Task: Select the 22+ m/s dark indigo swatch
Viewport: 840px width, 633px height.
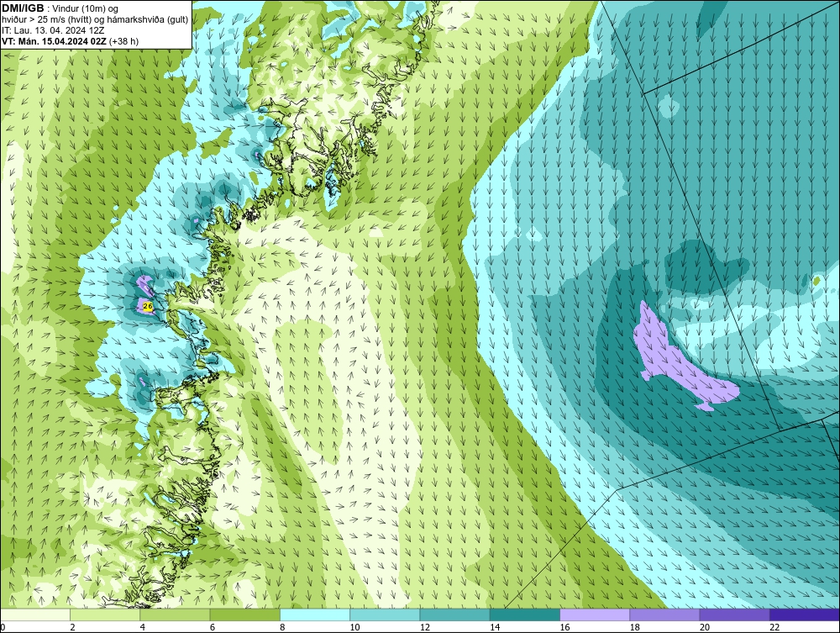Action: (x=805, y=615)
